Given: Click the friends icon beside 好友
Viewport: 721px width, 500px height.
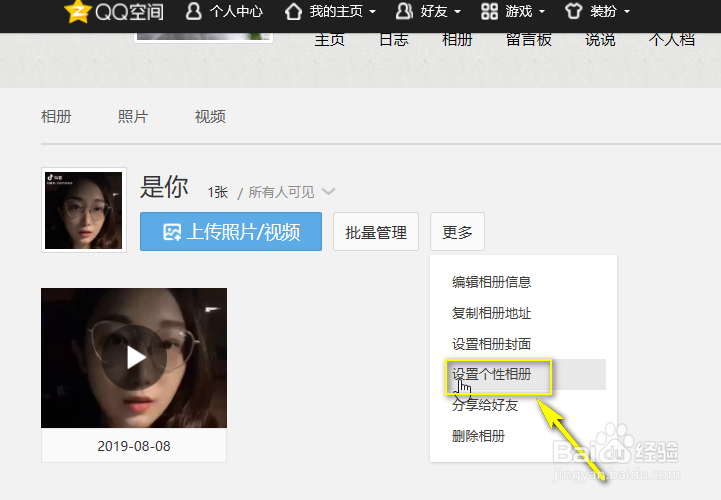Looking at the screenshot, I should (x=404, y=11).
